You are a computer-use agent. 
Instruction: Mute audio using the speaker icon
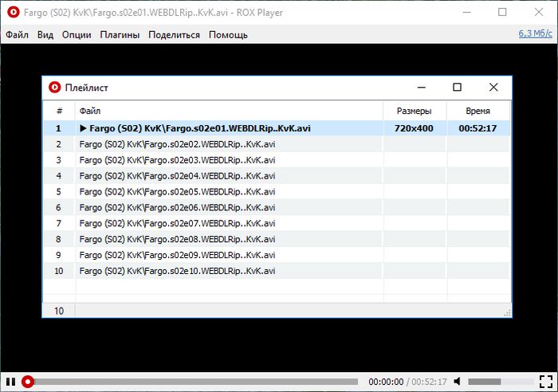click(458, 382)
